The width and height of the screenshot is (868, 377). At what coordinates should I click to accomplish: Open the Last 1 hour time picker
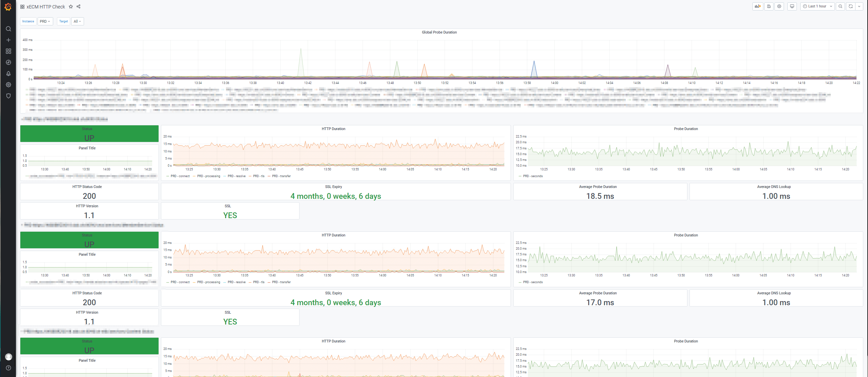click(x=817, y=6)
